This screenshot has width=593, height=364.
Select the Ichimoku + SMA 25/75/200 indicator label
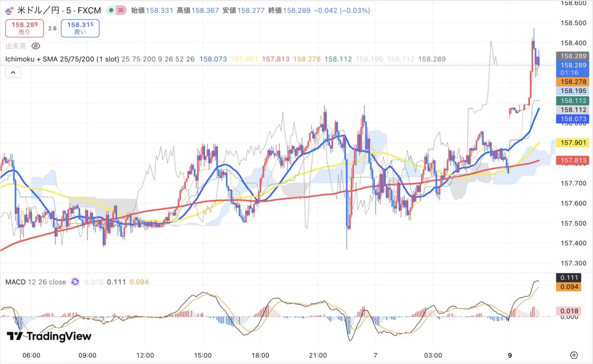click(61, 59)
